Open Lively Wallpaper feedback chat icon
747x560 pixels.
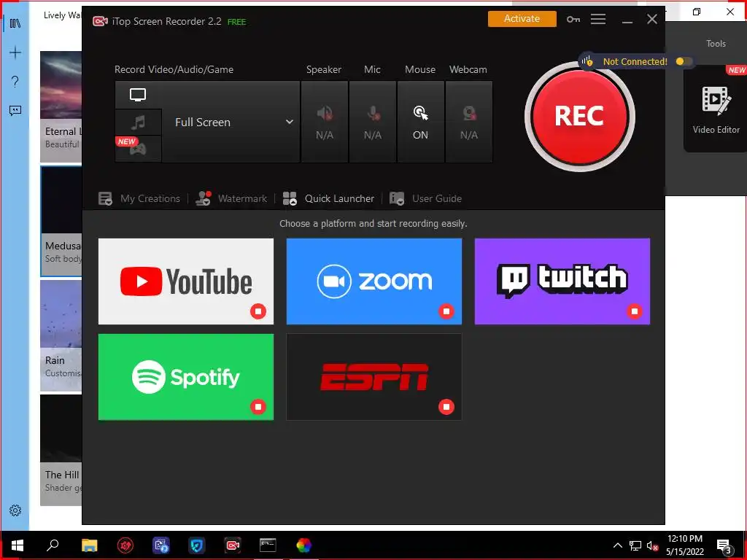[15, 111]
